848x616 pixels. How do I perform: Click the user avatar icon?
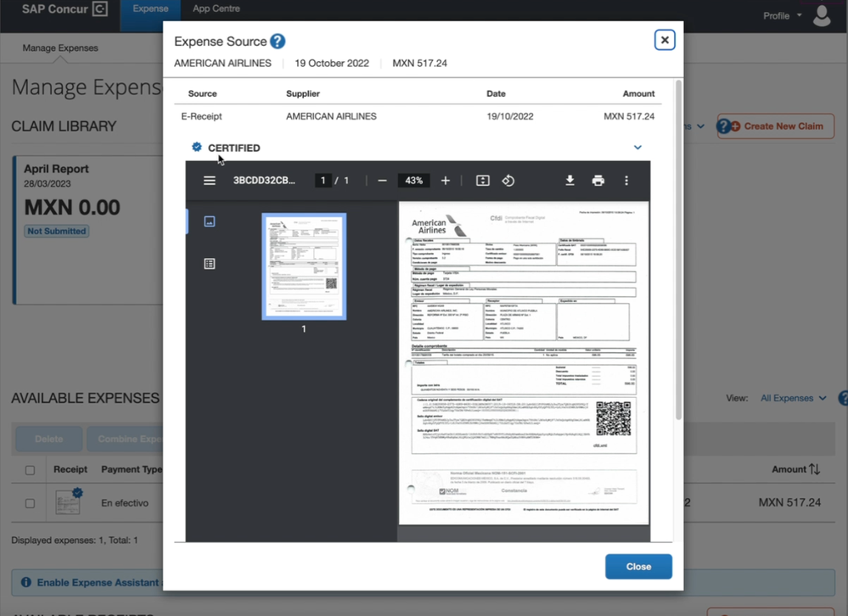click(x=822, y=15)
